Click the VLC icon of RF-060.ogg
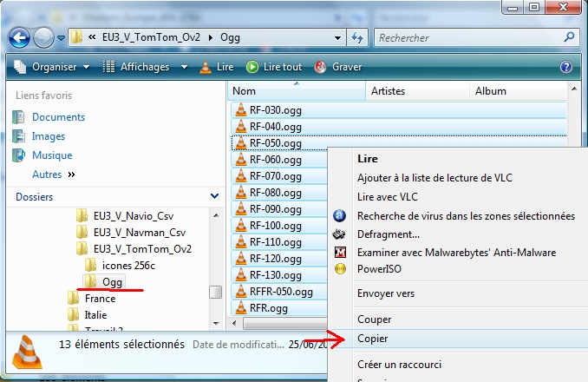Screen dimensions: 588x382 241,160
